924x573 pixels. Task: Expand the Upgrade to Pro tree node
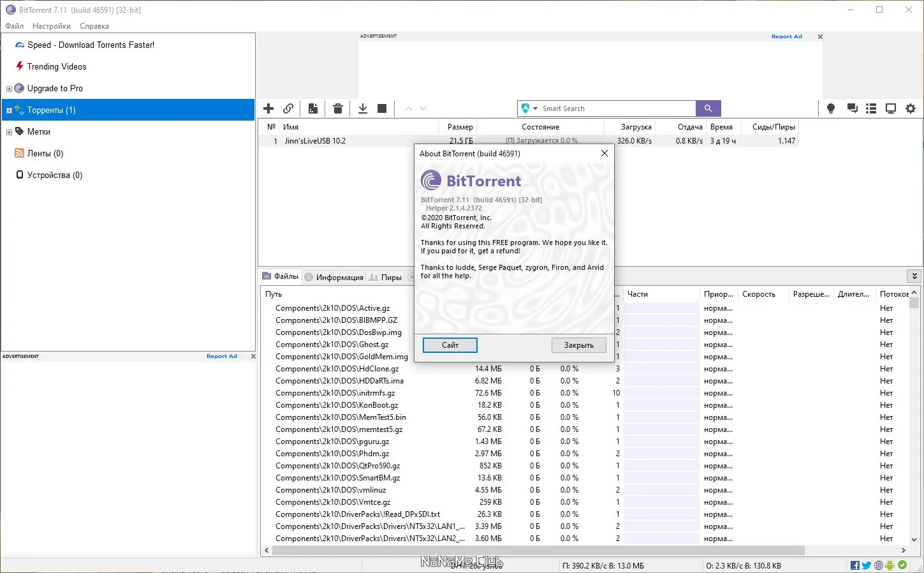[x=9, y=89]
